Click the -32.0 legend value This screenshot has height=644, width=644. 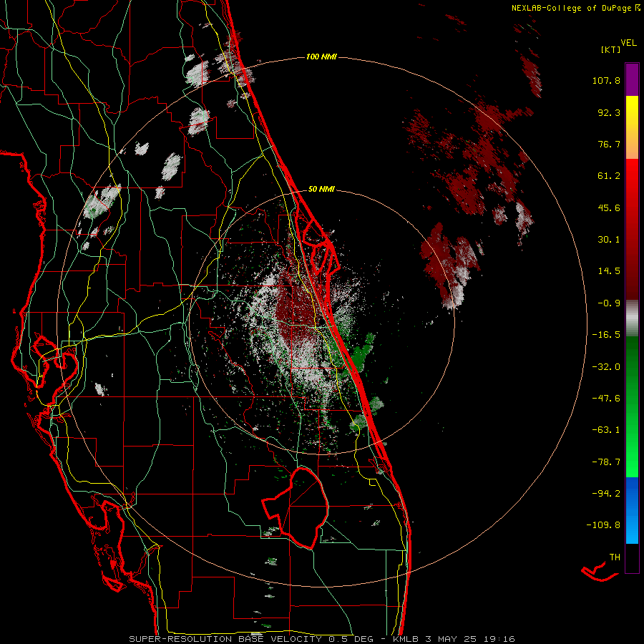click(606, 367)
